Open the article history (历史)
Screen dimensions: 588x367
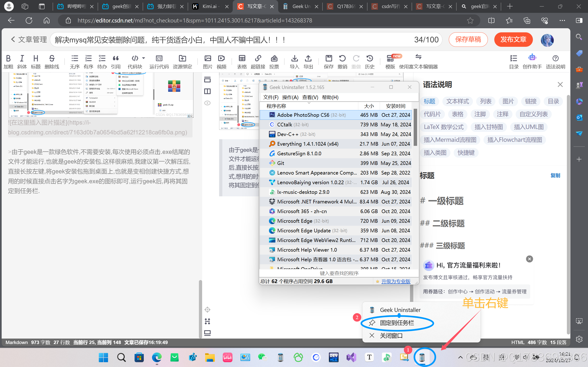coord(370,61)
